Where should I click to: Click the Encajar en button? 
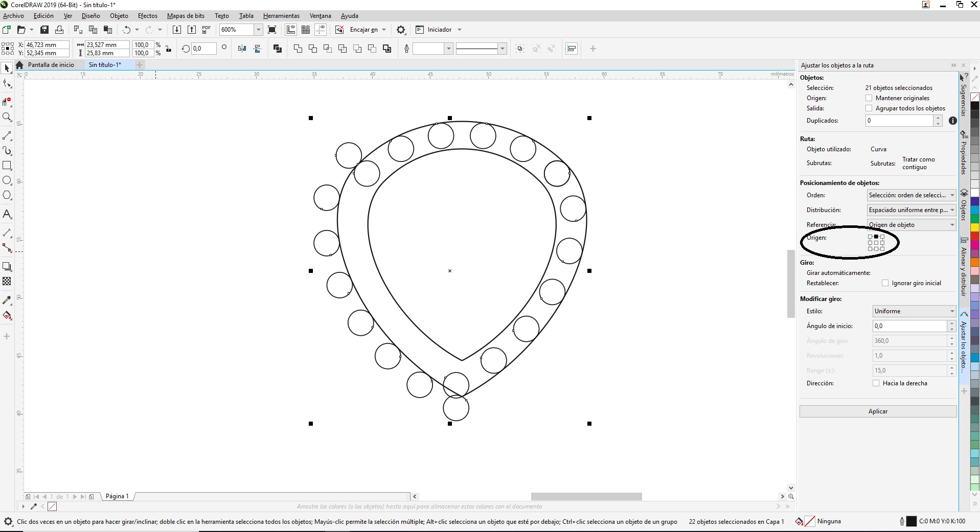[363, 30]
